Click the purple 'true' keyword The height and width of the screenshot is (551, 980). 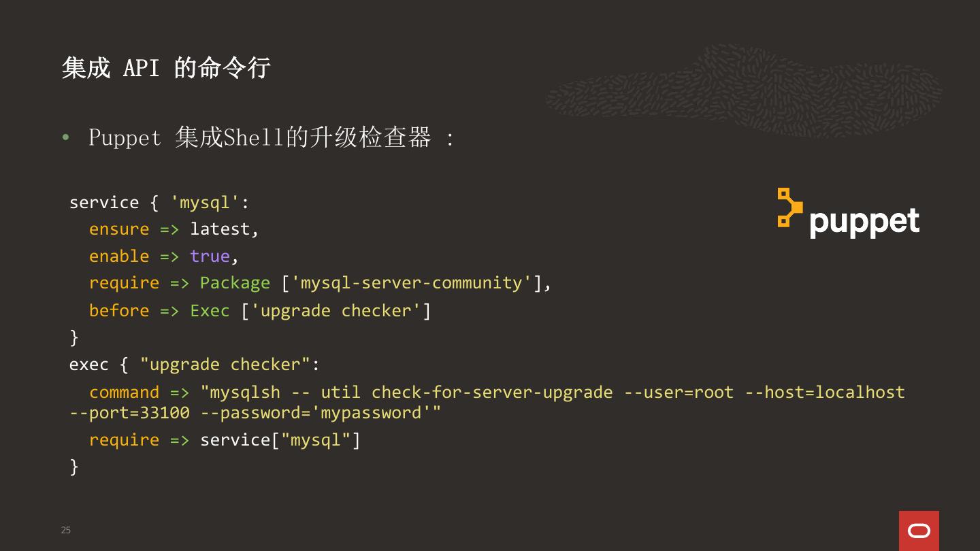210,256
